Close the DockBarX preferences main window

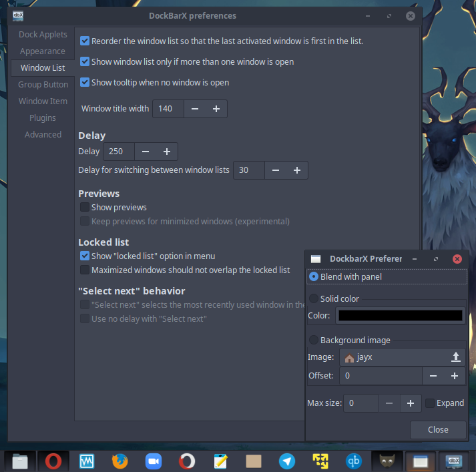(411, 16)
